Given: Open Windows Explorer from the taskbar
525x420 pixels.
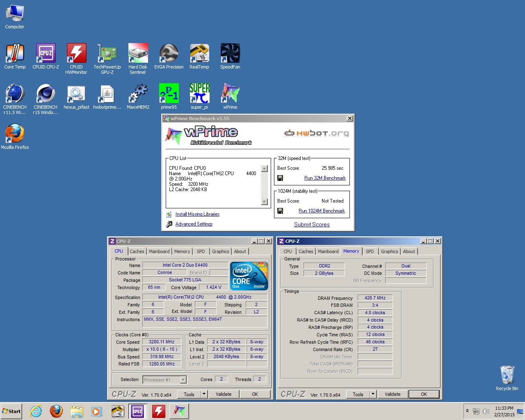Looking at the screenshot, I should [76, 411].
